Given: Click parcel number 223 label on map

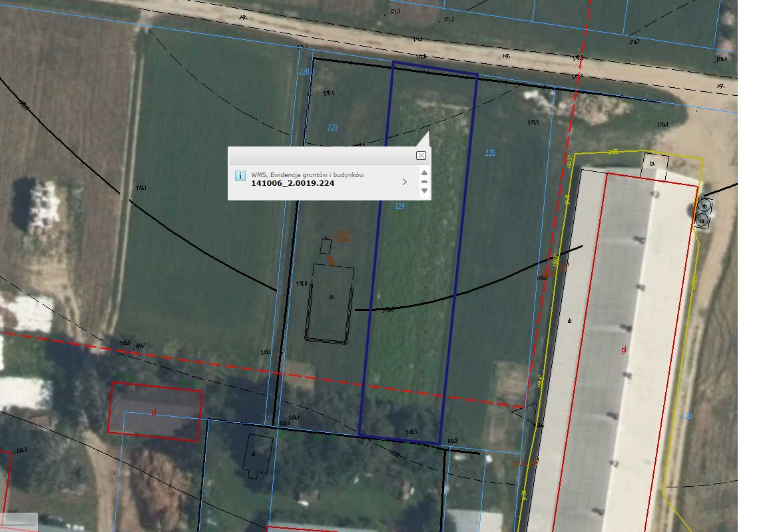Looking at the screenshot, I should 333,128.
